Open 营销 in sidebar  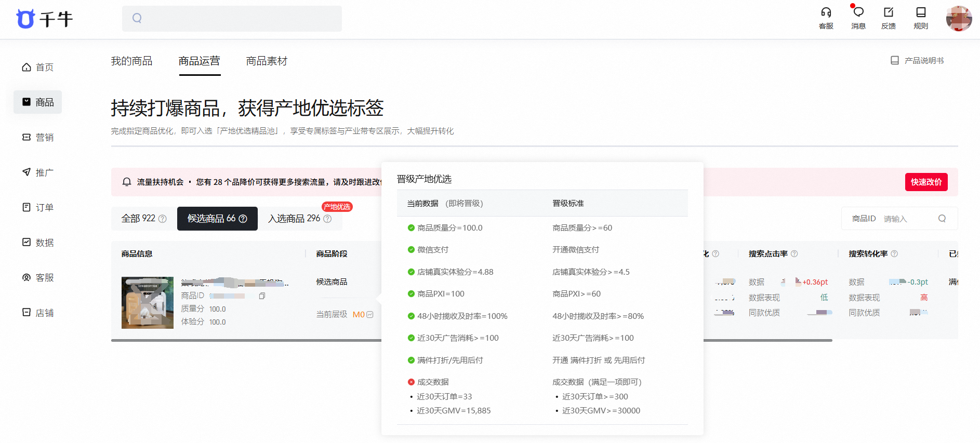(37, 137)
